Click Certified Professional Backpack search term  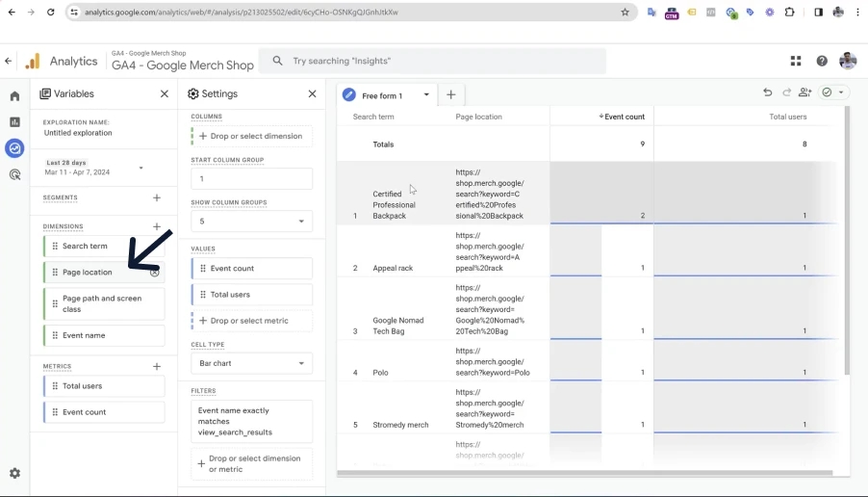pos(395,205)
